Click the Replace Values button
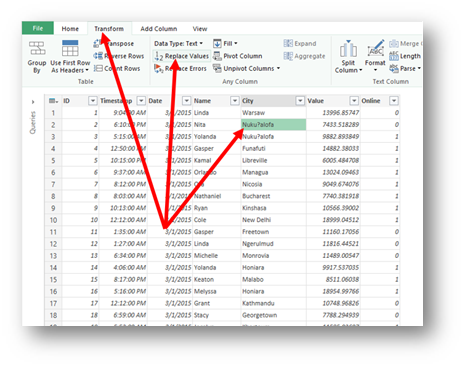Image resolution: width=465 pixels, height=368 pixels. coord(182,56)
